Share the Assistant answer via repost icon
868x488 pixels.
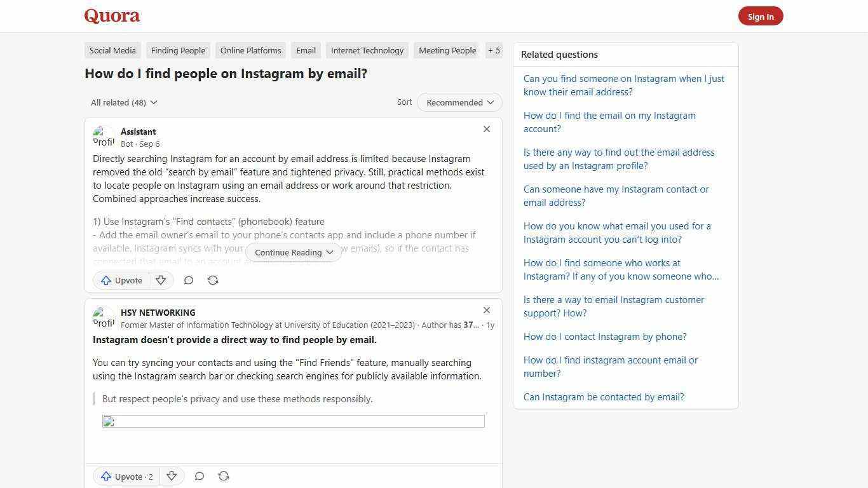click(213, 280)
